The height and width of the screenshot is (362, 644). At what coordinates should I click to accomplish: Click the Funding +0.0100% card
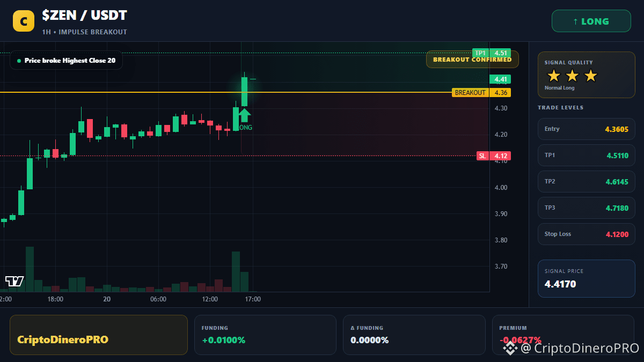pos(265,335)
